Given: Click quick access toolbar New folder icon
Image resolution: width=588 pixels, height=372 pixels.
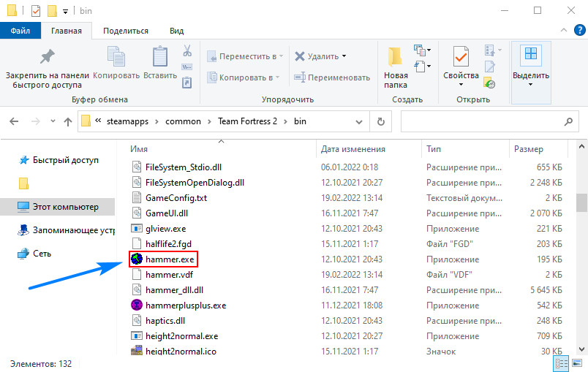Looking at the screenshot, I should 52,11.
